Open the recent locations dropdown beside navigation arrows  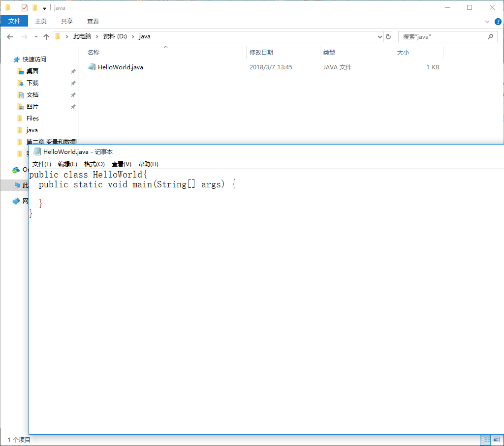[x=35, y=36]
